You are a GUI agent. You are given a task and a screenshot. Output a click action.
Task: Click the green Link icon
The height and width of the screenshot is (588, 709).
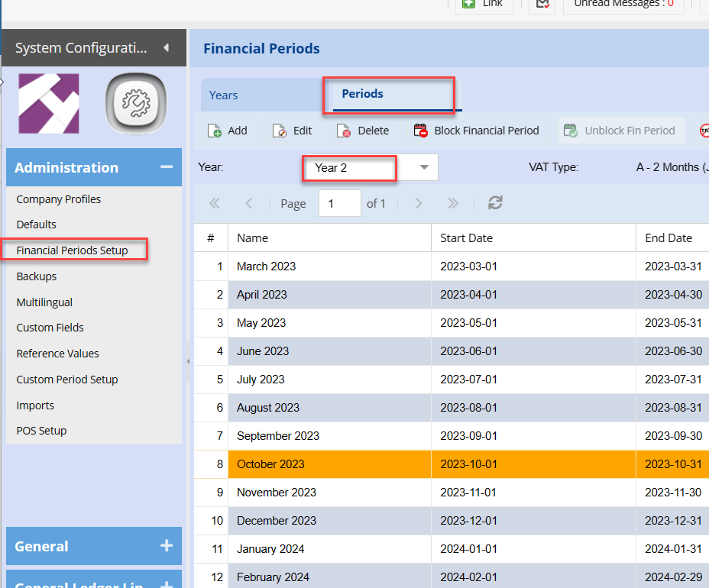click(469, 4)
